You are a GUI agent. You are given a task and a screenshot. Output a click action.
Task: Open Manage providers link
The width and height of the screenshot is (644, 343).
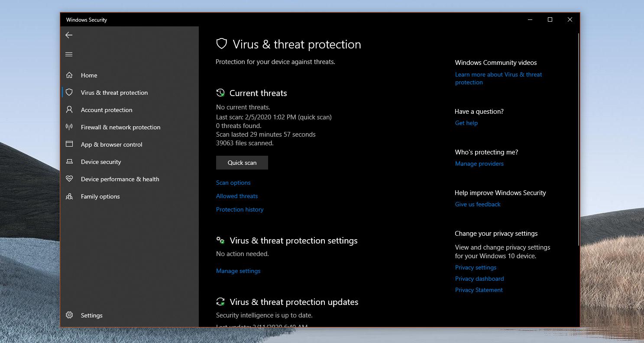point(479,163)
